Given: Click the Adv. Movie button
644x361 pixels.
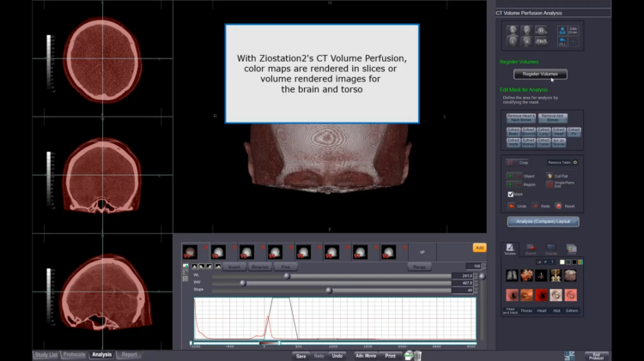Looking at the screenshot, I should [x=366, y=356].
